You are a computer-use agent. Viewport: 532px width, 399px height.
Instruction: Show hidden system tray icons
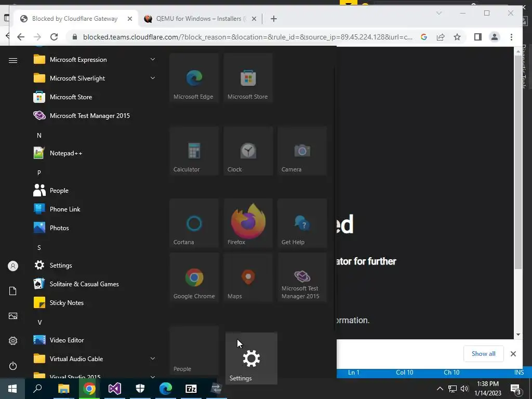point(440,389)
